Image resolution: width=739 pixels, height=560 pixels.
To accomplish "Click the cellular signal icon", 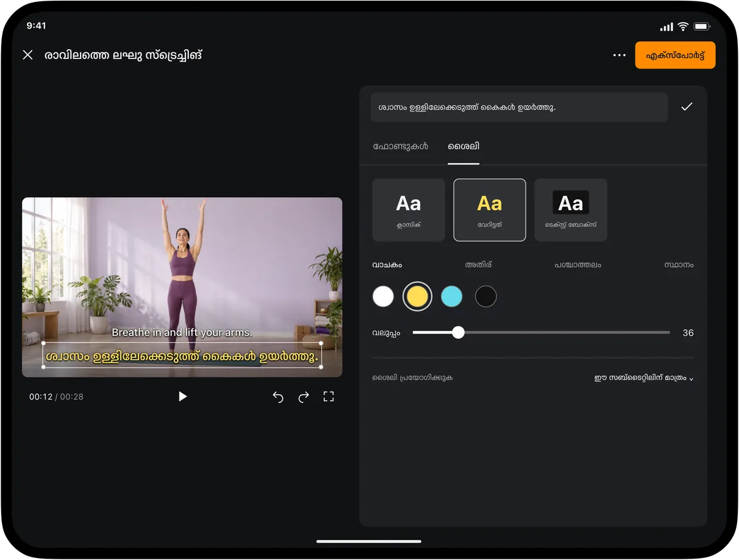I will pyautogui.click(x=666, y=27).
